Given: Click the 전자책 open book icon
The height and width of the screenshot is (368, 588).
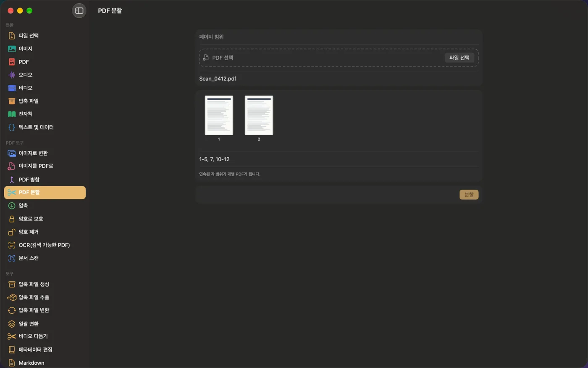Looking at the screenshot, I should tap(12, 114).
